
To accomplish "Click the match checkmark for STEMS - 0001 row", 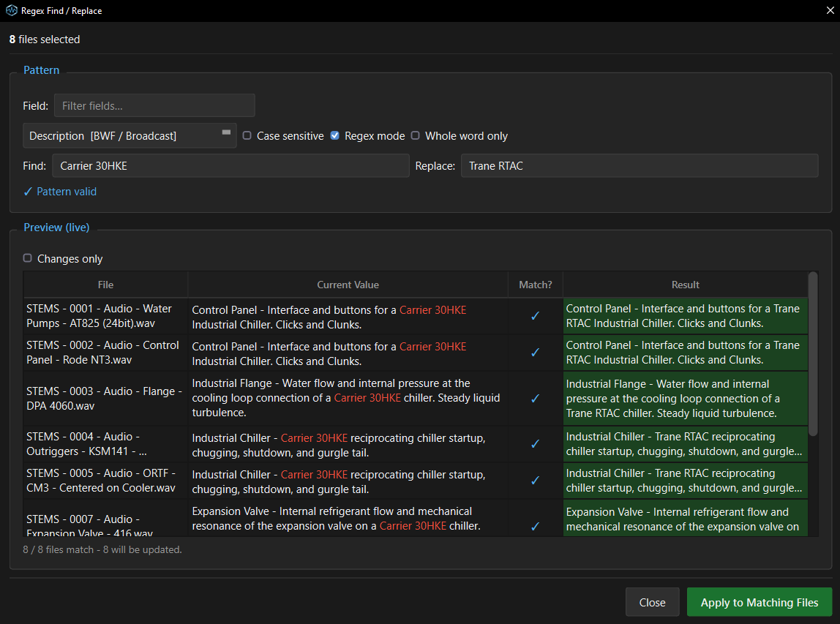I will pyautogui.click(x=535, y=316).
